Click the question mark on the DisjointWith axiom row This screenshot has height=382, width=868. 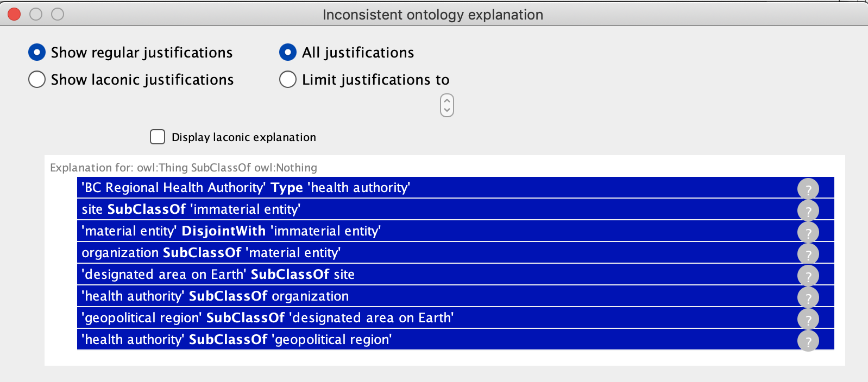point(809,232)
